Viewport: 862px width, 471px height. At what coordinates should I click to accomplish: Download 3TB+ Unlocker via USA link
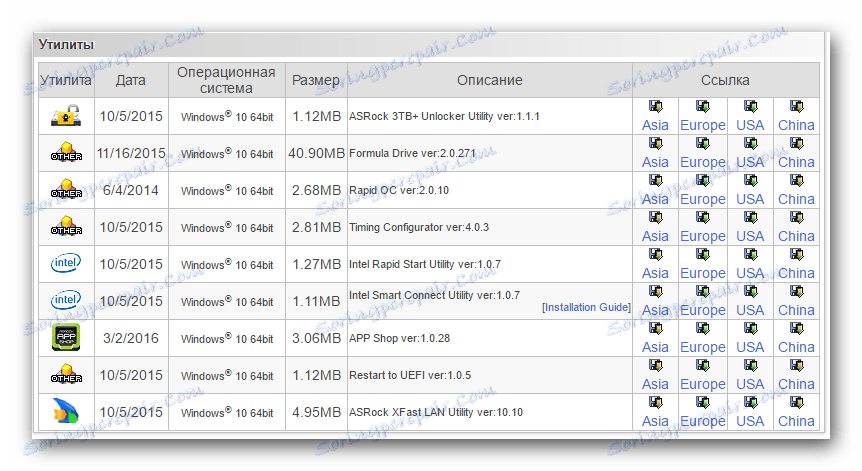[x=750, y=125]
